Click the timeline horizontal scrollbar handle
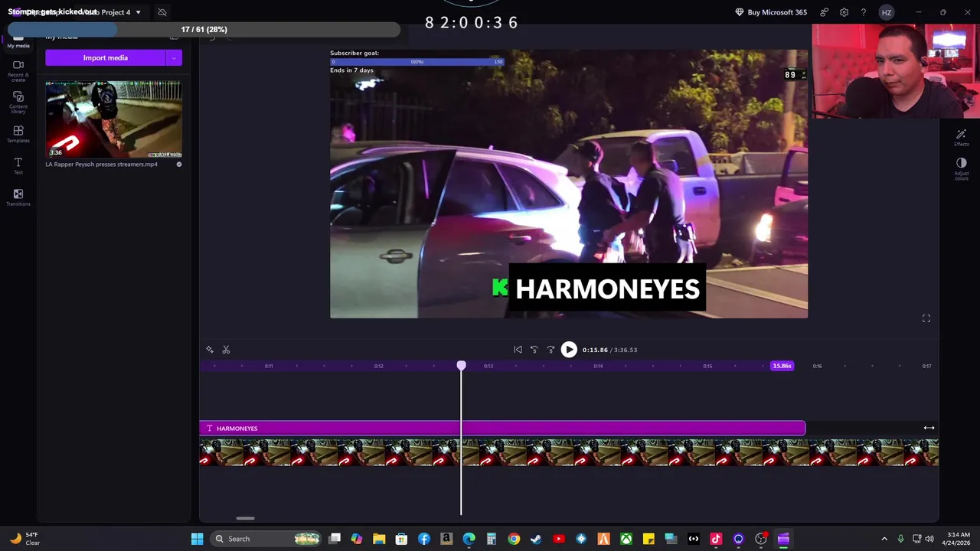Viewport: 980px width, 551px height. (x=245, y=518)
